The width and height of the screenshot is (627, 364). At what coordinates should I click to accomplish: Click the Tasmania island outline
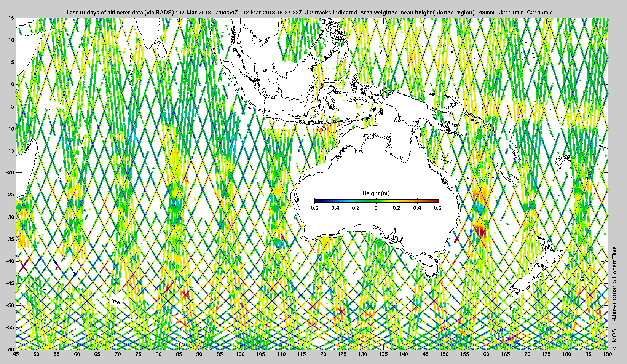430,269
